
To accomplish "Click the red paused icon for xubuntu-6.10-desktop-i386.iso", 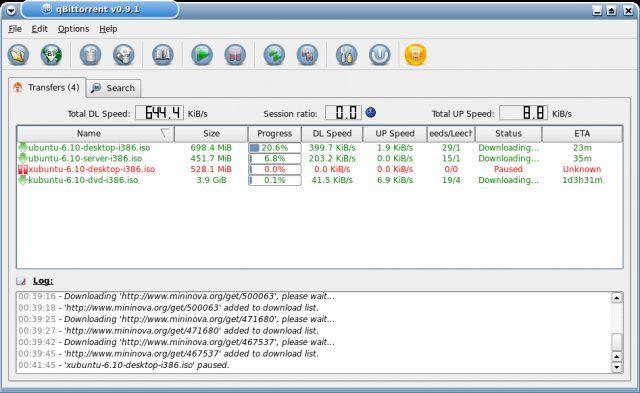I will coord(23,169).
